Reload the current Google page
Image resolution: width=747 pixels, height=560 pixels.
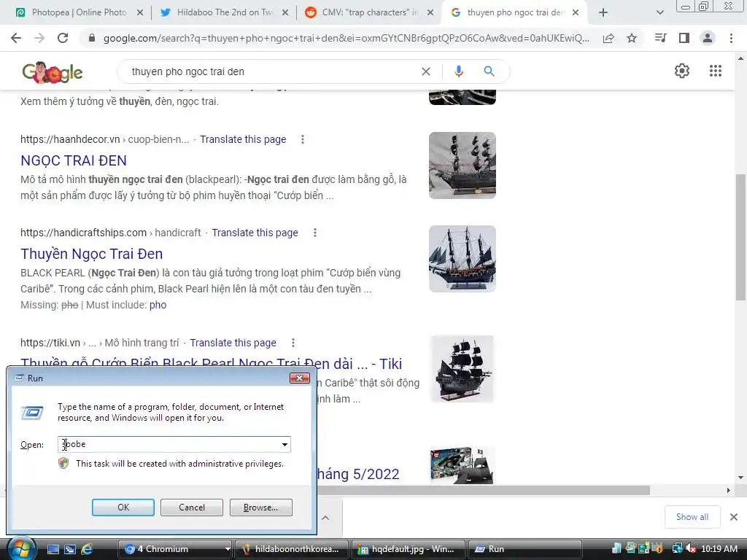63,38
